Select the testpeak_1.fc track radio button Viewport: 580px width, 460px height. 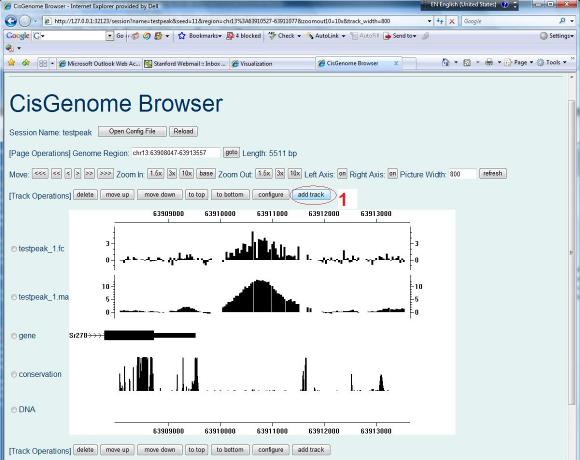coord(14,249)
